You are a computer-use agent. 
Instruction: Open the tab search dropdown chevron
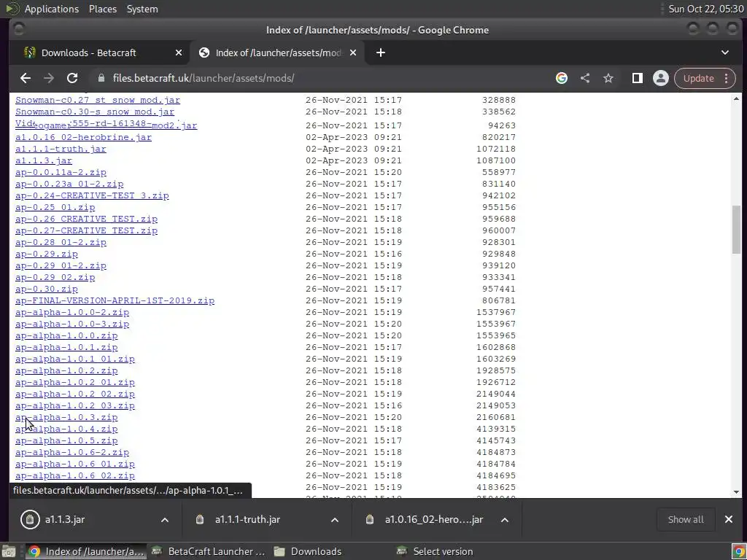(x=724, y=52)
